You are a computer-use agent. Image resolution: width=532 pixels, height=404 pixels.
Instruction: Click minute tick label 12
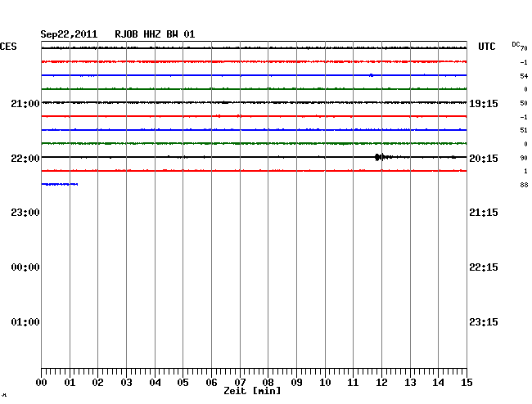(381, 383)
